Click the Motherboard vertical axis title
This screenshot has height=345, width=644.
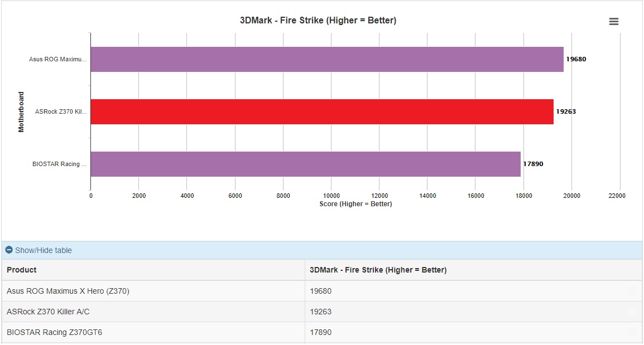pos(21,112)
